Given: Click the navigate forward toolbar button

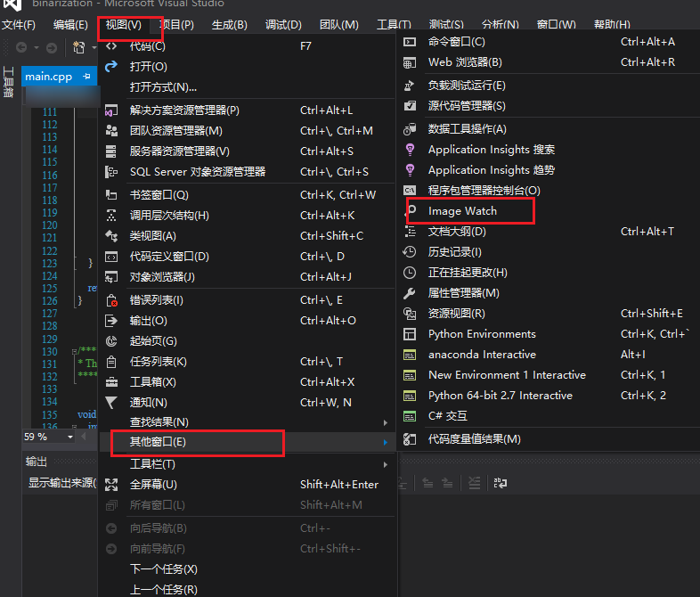Looking at the screenshot, I should pos(52,47).
